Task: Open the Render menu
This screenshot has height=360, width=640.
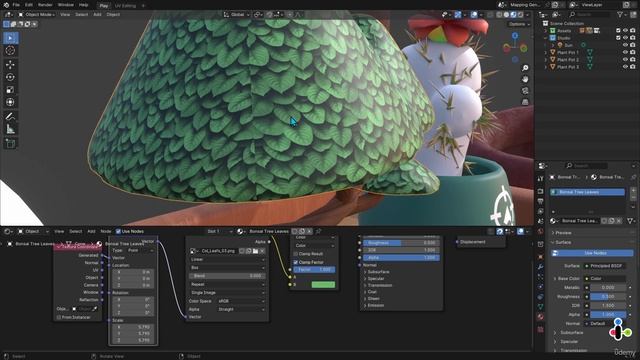Action: [x=45, y=5]
